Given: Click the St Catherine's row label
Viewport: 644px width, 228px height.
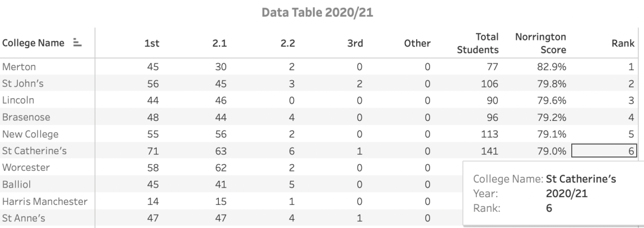Looking at the screenshot, I should pos(34,151).
